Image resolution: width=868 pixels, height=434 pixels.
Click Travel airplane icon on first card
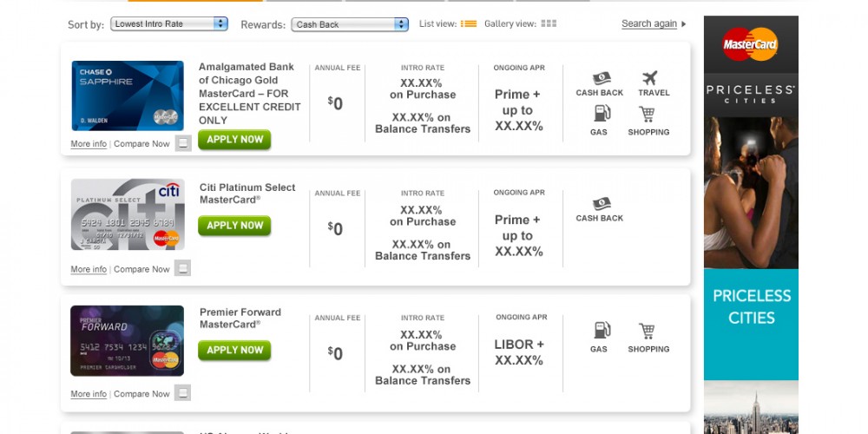click(650, 78)
